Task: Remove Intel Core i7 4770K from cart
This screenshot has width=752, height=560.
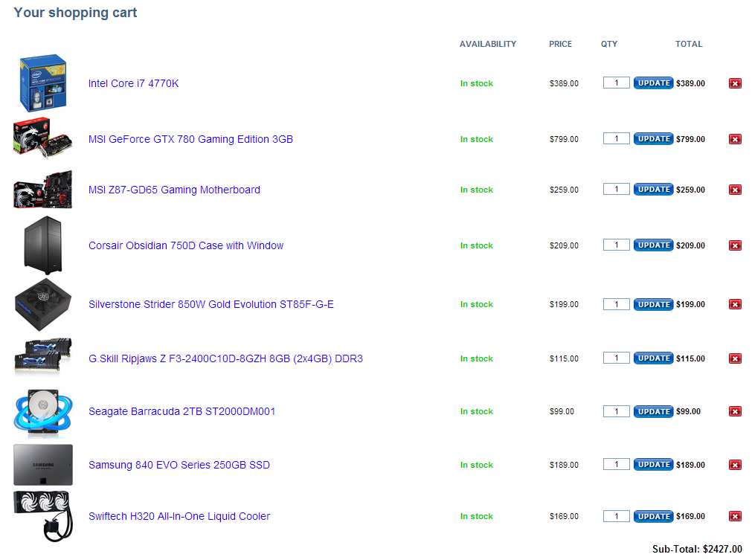Action: click(x=735, y=83)
